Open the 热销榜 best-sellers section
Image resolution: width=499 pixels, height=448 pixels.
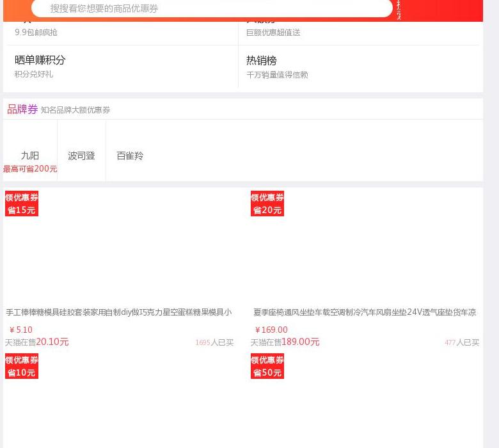pyautogui.click(x=261, y=60)
